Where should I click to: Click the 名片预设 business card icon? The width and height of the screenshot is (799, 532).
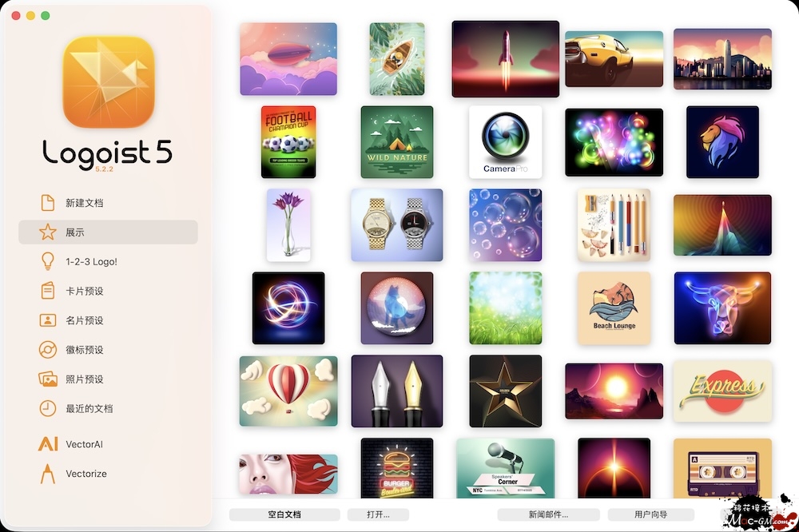[x=48, y=320]
